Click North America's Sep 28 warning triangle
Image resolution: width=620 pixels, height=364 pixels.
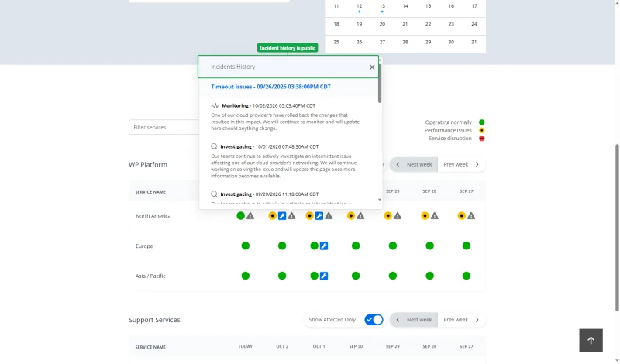[x=435, y=216]
